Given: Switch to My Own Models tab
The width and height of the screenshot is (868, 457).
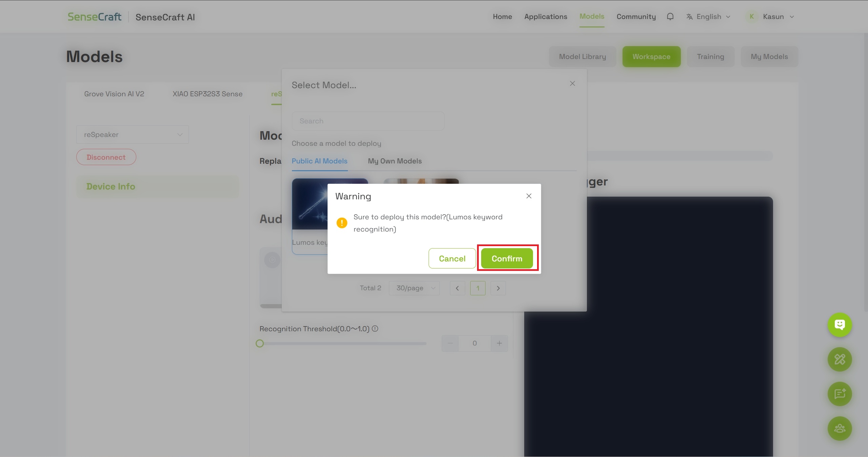Looking at the screenshot, I should tap(395, 161).
